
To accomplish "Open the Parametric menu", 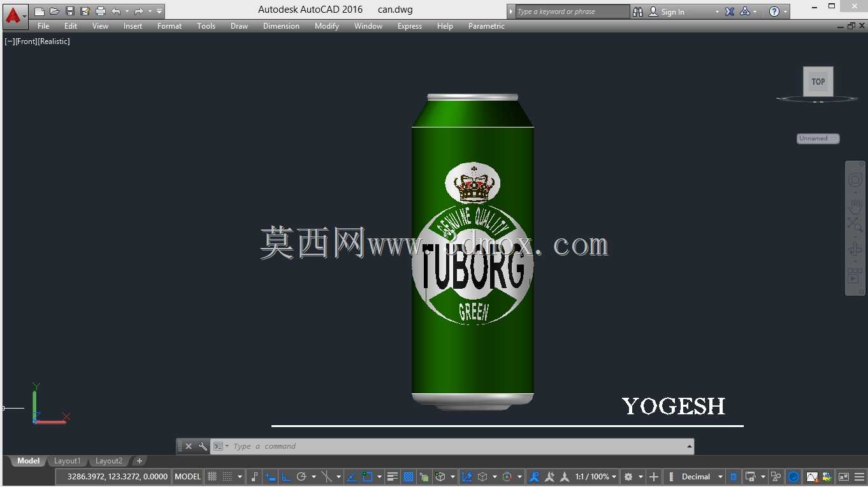I will click(x=486, y=26).
